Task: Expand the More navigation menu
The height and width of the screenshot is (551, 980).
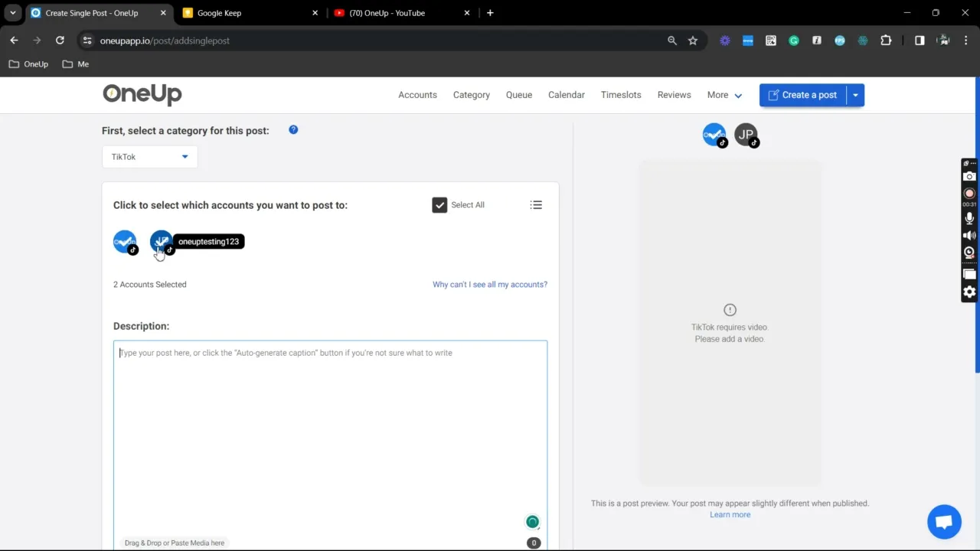Action: tap(724, 95)
